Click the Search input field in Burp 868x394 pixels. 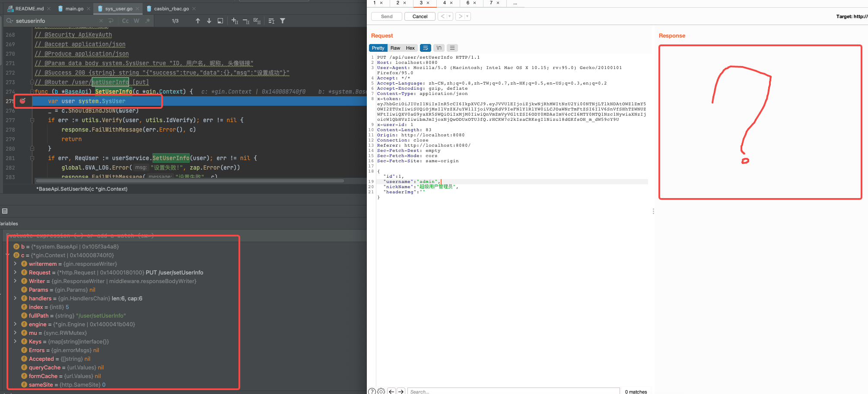coord(513,391)
